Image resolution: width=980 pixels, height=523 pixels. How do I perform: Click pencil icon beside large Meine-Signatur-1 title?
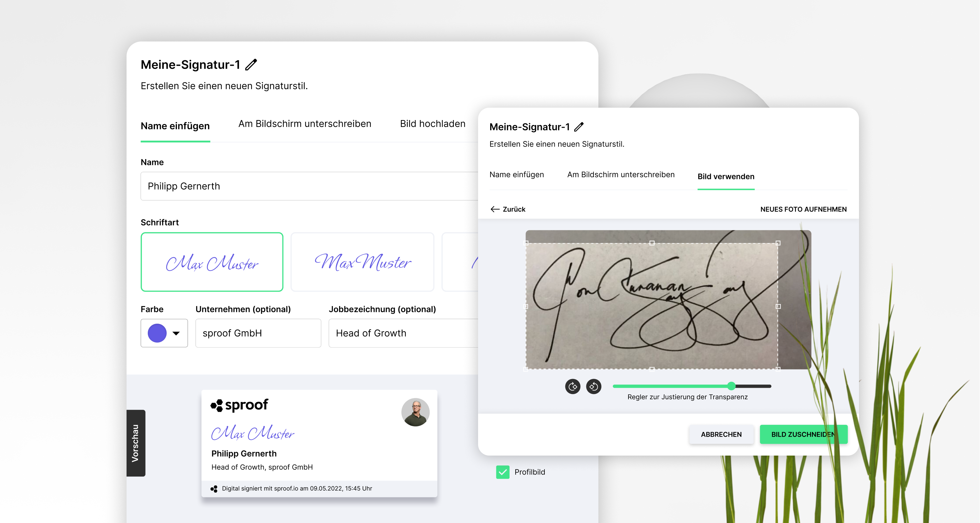251,64
